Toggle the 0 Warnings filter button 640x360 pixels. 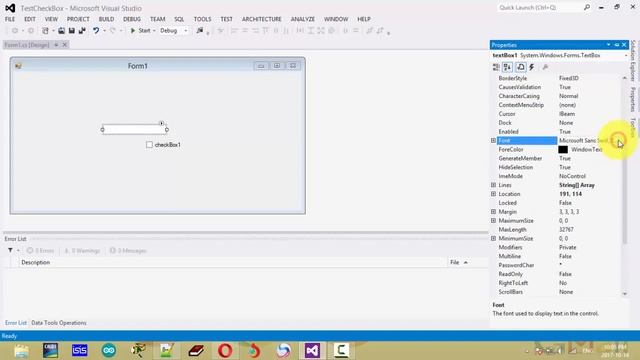[82, 251]
